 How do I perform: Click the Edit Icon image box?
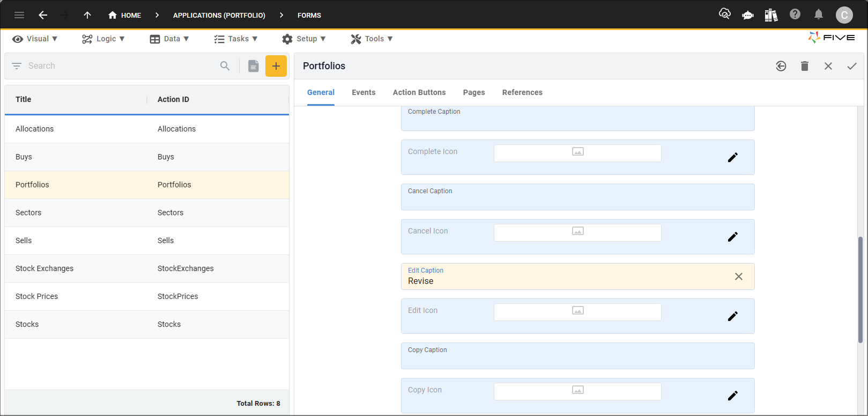[x=577, y=312]
